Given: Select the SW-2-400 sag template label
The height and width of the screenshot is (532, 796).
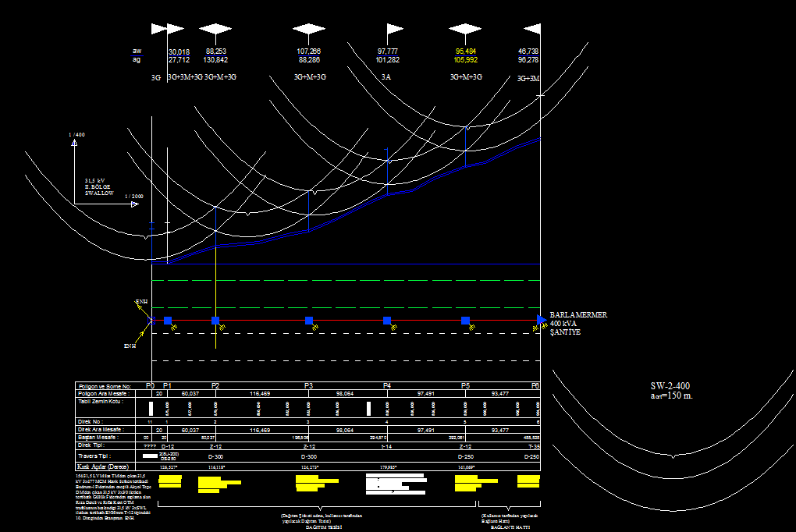Looking at the screenshot, I should coord(670,386).
